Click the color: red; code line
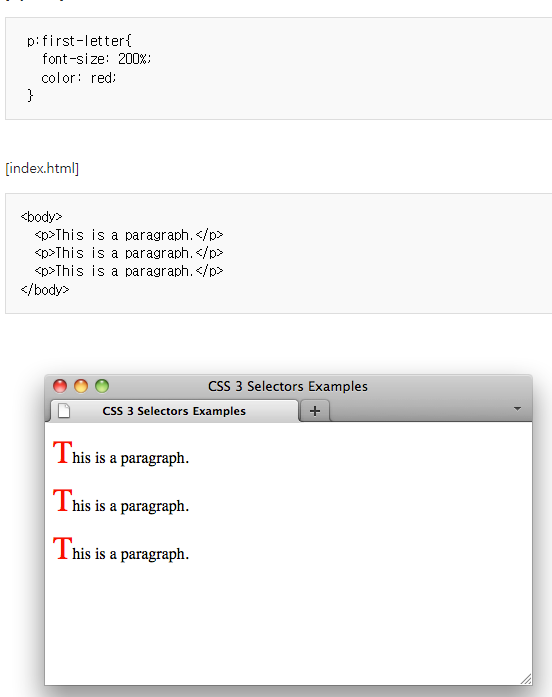The width and height of the screenshot is (552, 697). tap(79, 78)
